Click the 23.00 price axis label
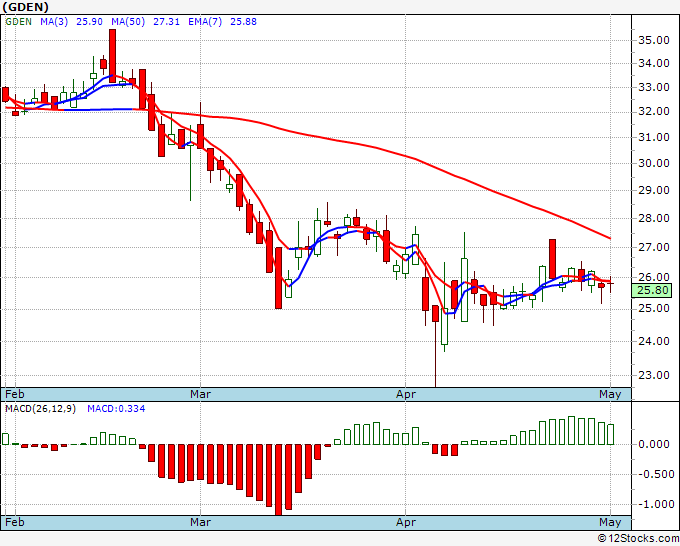This screenshot has width=680, height=546. (654, 375)
